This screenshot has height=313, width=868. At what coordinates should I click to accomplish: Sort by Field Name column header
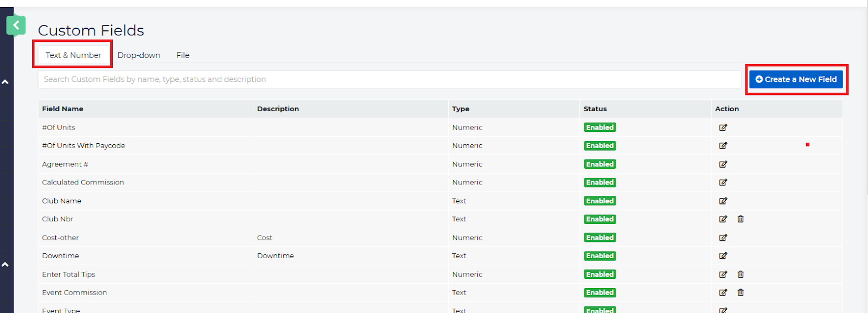[x=63, y=109]
